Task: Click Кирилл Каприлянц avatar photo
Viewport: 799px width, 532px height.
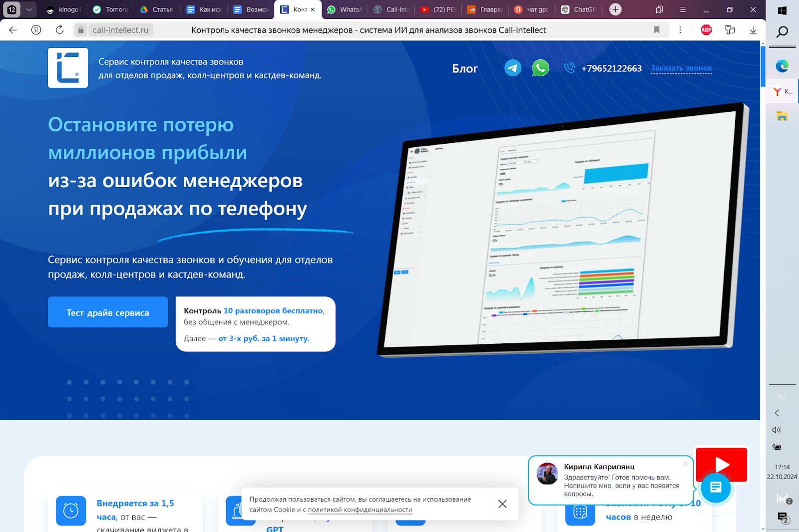Action: pos(547,474)
